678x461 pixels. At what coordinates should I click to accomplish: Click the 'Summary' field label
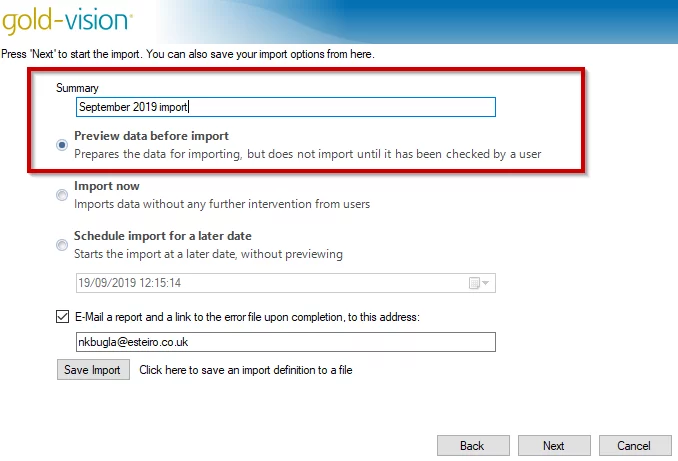pyautogui.click(x=77, y=88)
